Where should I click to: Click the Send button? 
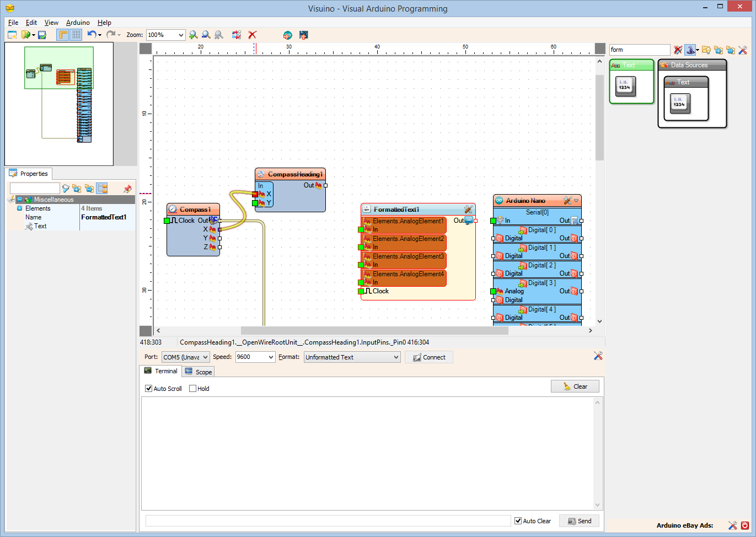(x=579, y=521)
